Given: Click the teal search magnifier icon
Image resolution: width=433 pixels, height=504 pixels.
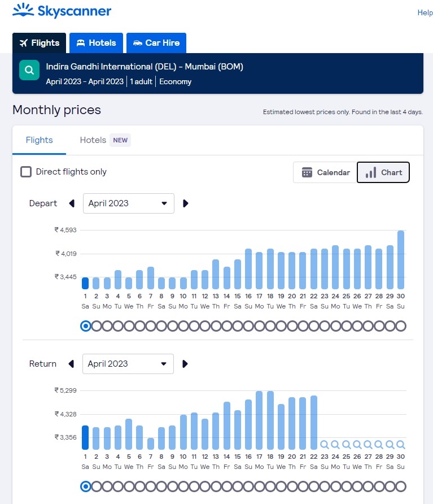Looking at the screenshot, I should tap(29, 71).
